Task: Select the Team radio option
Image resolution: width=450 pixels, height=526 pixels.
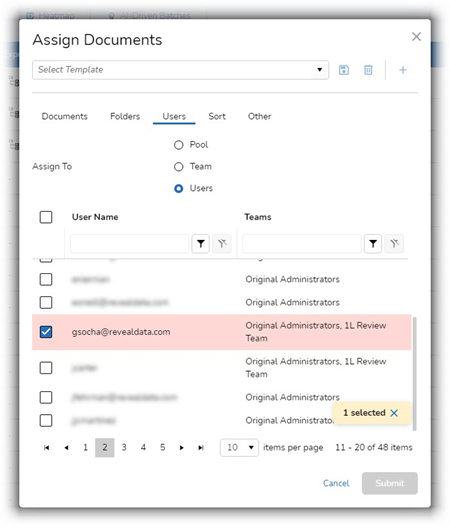Action: (179, 167)
